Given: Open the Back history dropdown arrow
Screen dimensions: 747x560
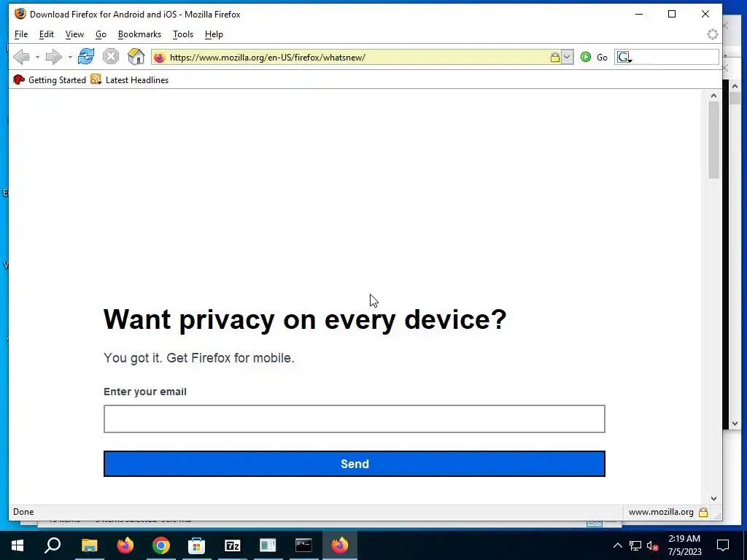Looking at the screenshot, I should [x=37, y=57].
